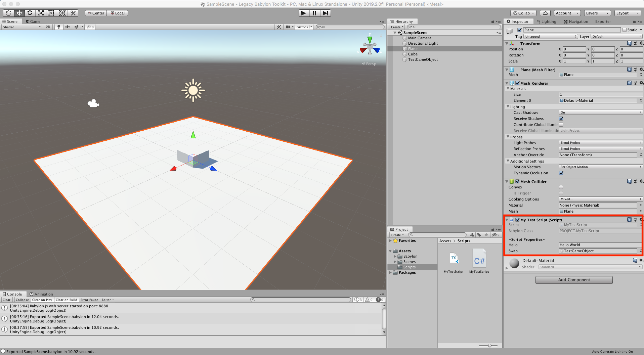
Task: Uncheck Receive Shadows
Action: [561, 119]
